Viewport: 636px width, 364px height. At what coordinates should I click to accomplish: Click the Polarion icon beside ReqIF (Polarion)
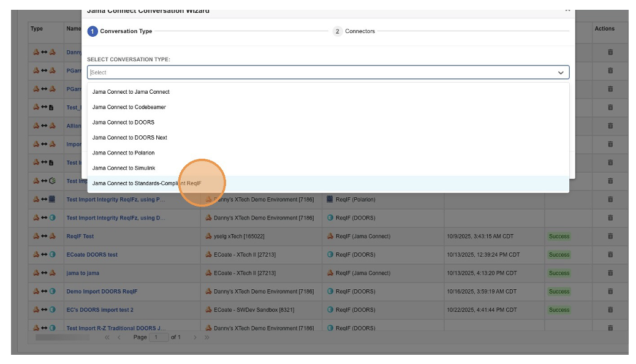pyautogui.click(x=330, y=199)
